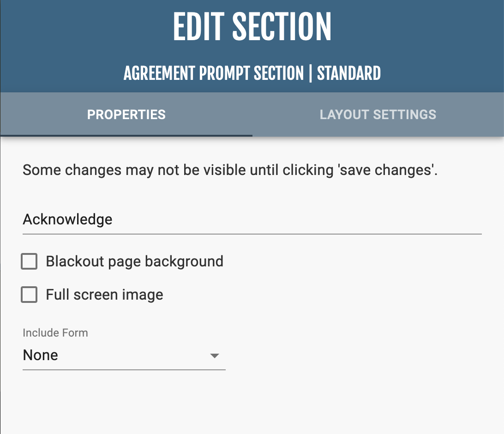
Task: Tick the Full screen image checkbox
Action: pos(29,295)
